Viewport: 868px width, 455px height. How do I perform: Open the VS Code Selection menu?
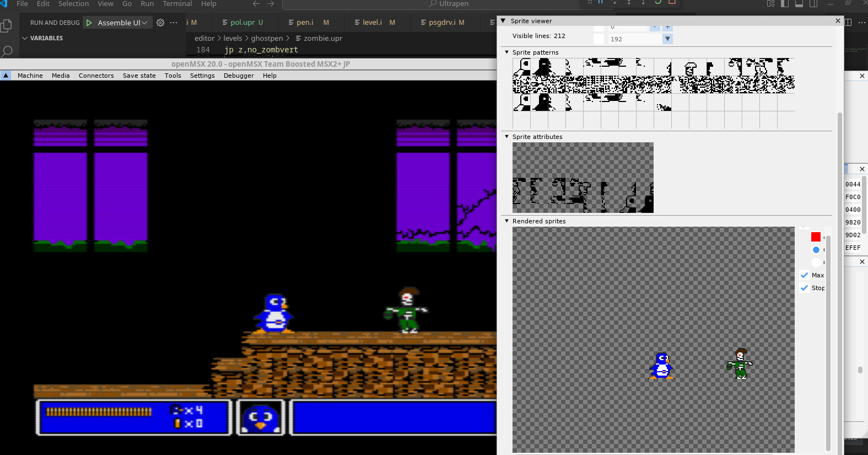73,3
